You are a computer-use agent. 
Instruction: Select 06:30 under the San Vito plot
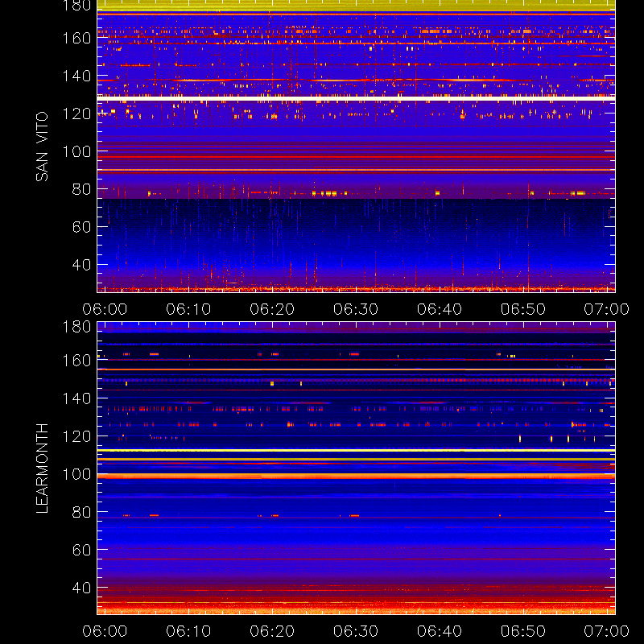(356, 309)
